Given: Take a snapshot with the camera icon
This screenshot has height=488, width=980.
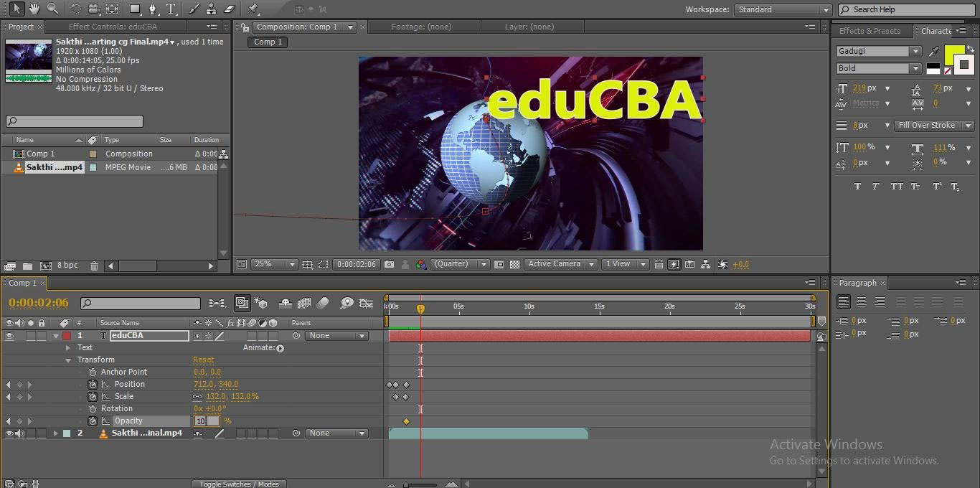Looking at the screenshot, I should pyautogui.click(x=389, y=264).
